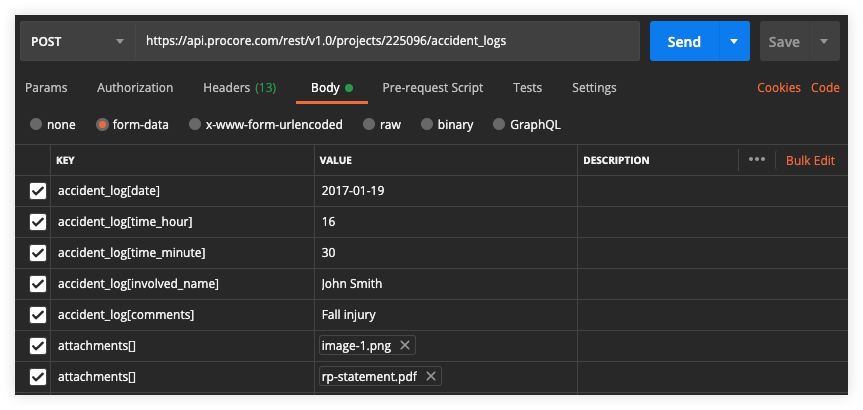863x410 pixels.
Task: Open the Pre-request Script tab
Action: point(433,88)
